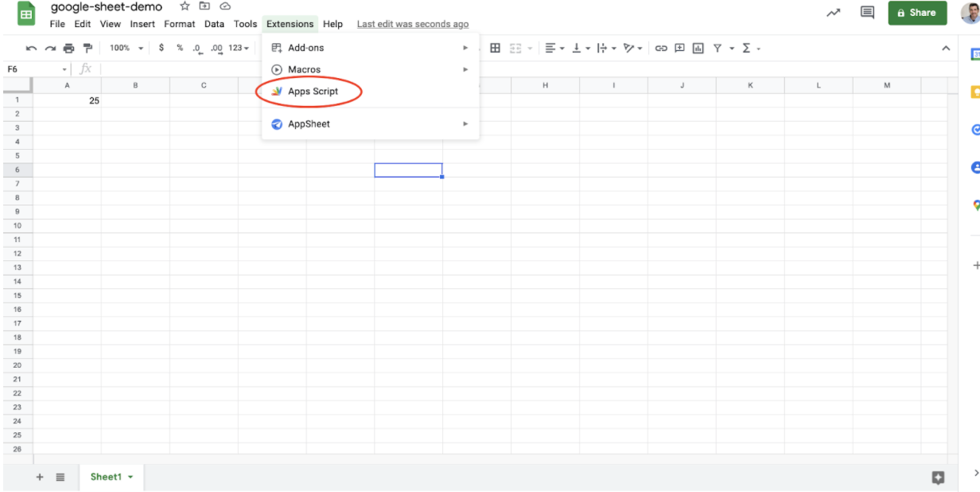
Task: Select cell A1 containing 25
Action: [x=67, y=100]
